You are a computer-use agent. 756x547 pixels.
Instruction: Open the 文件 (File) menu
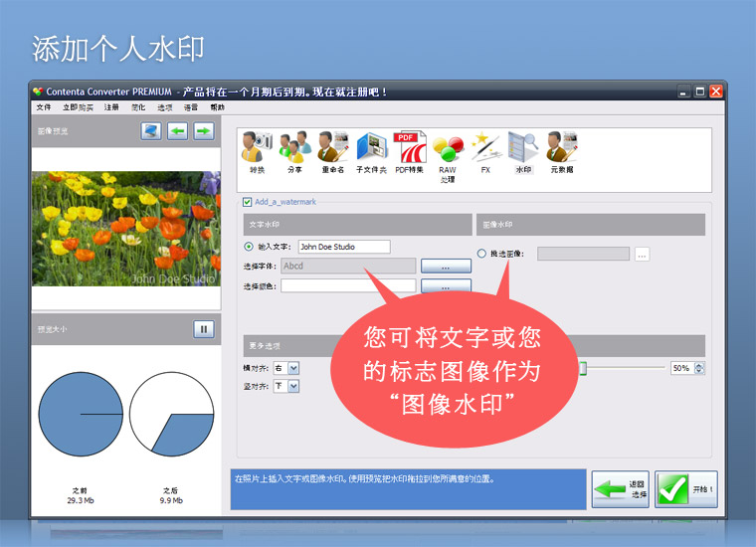coord(44,107)
